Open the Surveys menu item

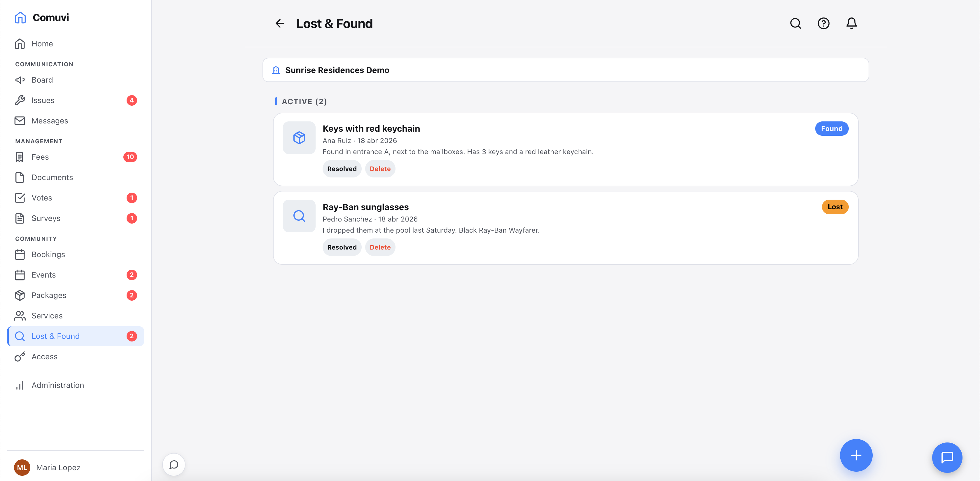tap(76, 218)
